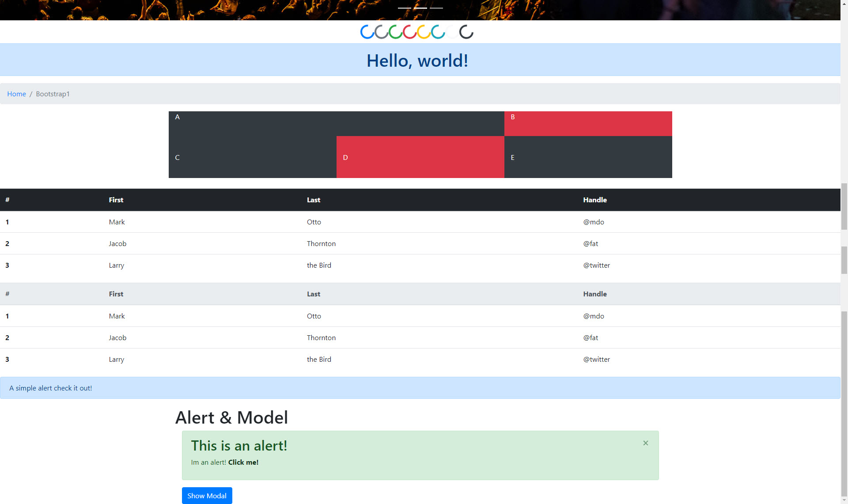Dismiss the green alert with X
848x504 pixels.
(645, 443)
